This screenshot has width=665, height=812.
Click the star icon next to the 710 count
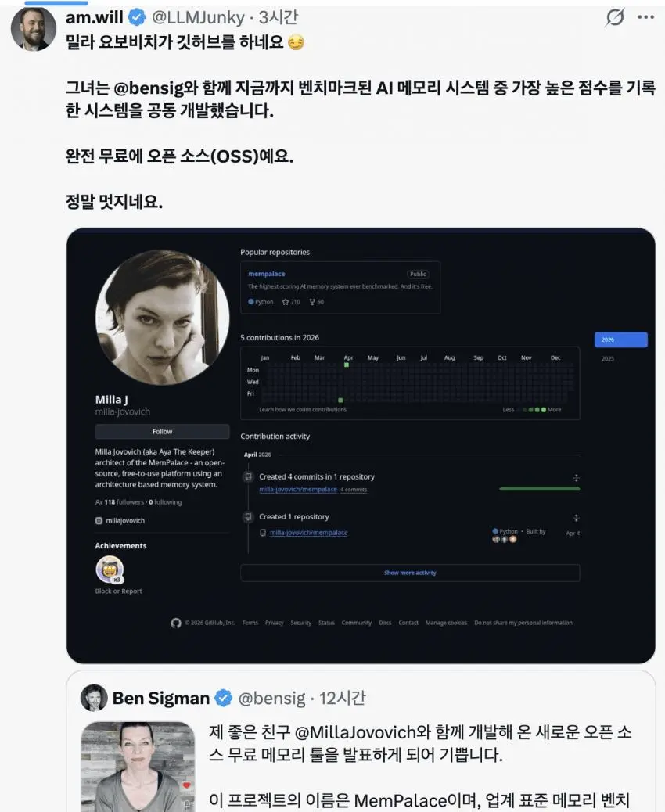(286, 302)
